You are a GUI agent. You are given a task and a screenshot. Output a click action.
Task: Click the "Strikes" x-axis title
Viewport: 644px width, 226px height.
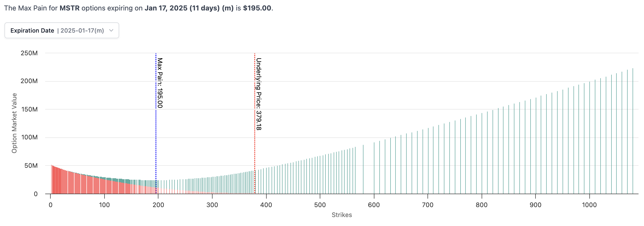(342, 215)
